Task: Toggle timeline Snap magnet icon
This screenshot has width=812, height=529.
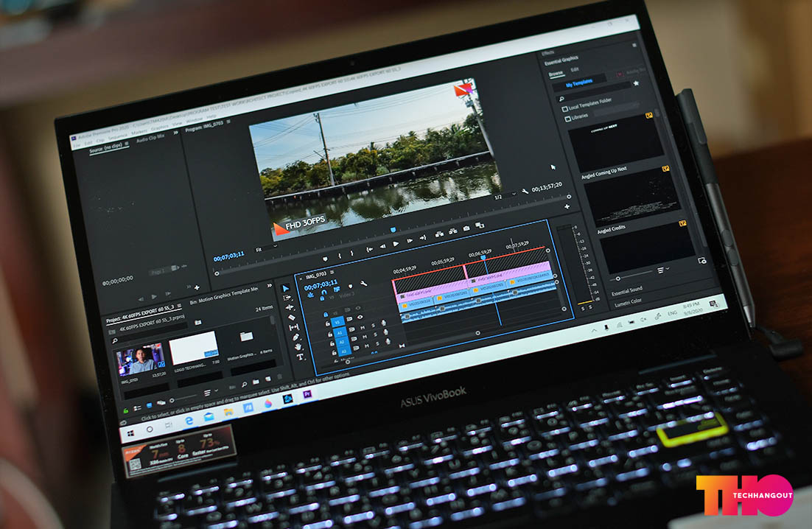Action: [x=323, y=293]
